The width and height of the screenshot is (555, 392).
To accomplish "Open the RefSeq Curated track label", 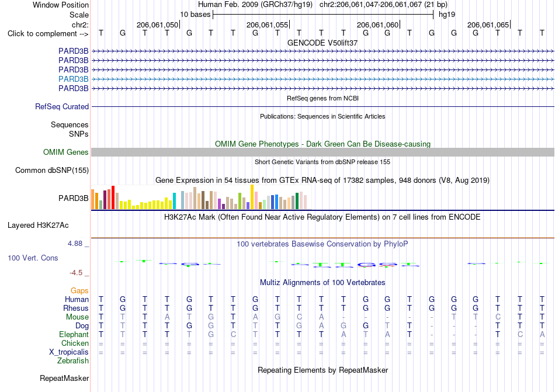I will tap(62, 106).
